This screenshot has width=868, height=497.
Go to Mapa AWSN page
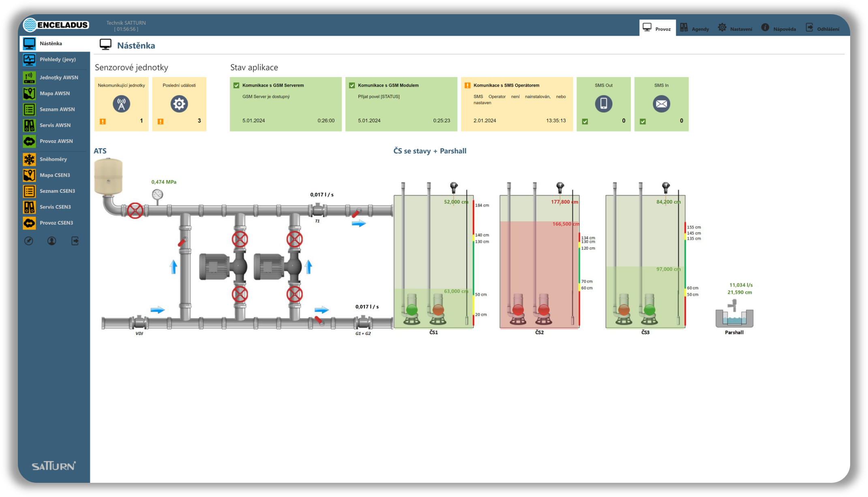[54, 93]
